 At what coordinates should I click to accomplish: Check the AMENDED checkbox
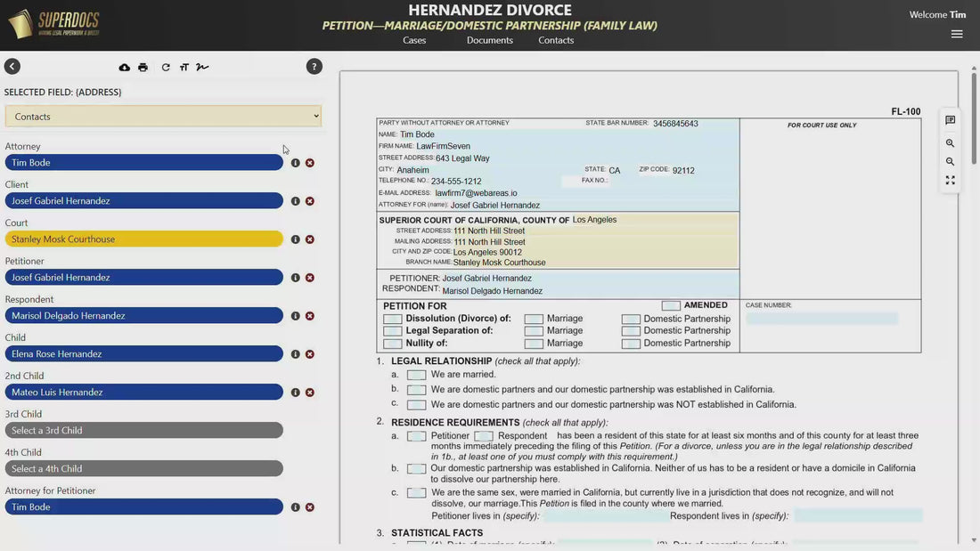click(671, 305)
